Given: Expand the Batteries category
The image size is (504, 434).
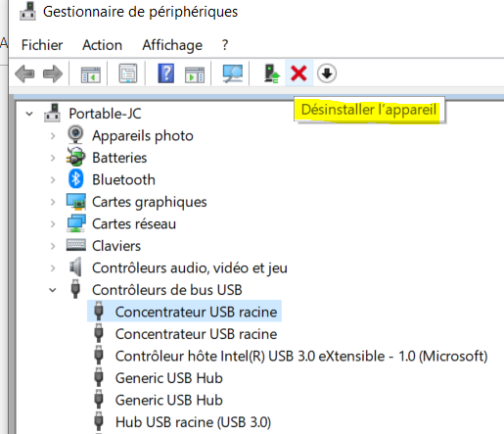Looking at the screenshot, I should 53,158.
